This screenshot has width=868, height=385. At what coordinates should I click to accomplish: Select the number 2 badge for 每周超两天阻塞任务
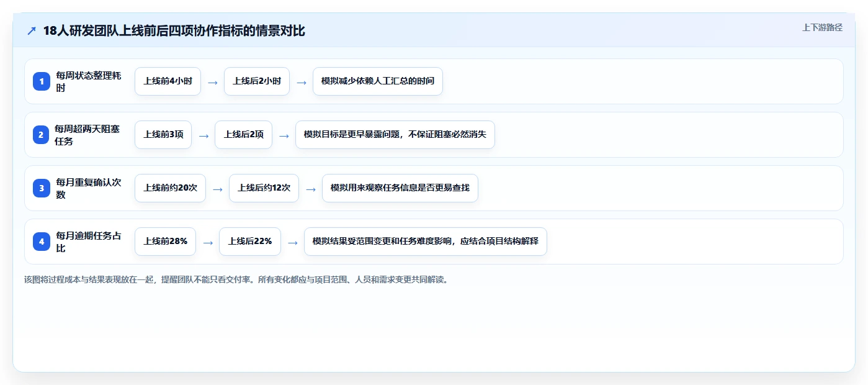(x=41, y=135)
